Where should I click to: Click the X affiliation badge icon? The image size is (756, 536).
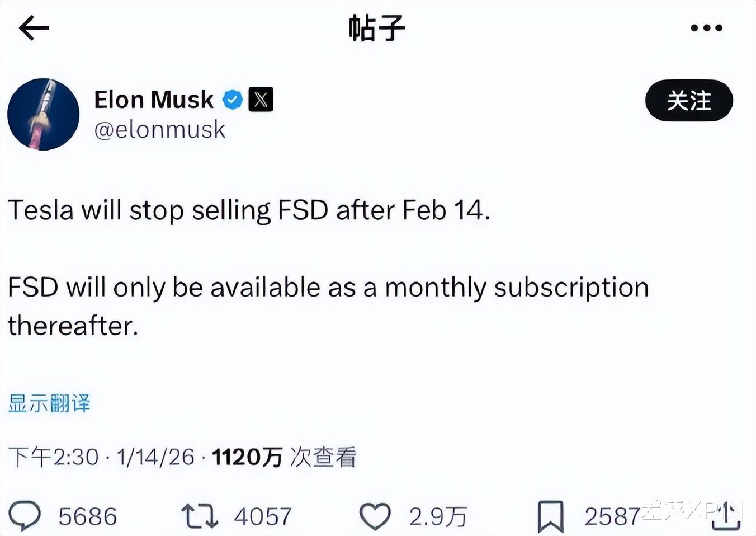tap(261, 100)
